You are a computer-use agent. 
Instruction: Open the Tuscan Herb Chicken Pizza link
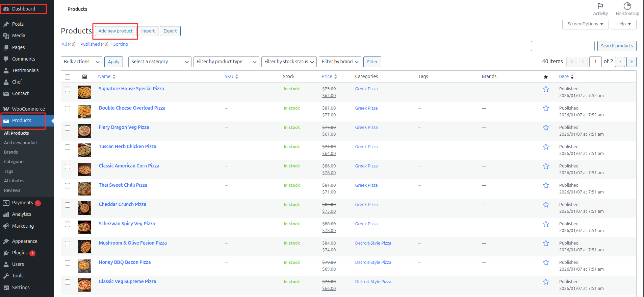point(127,146)
